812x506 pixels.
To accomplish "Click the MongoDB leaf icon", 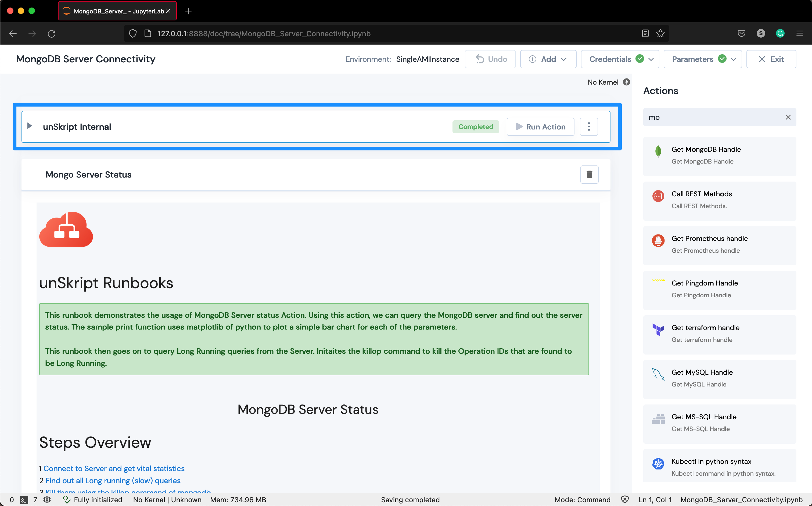I will coord(658,151).
